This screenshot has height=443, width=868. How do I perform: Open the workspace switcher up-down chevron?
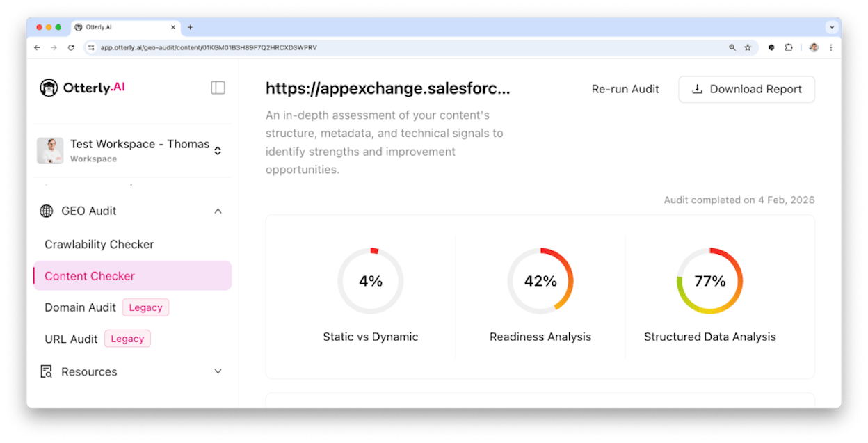218,150
